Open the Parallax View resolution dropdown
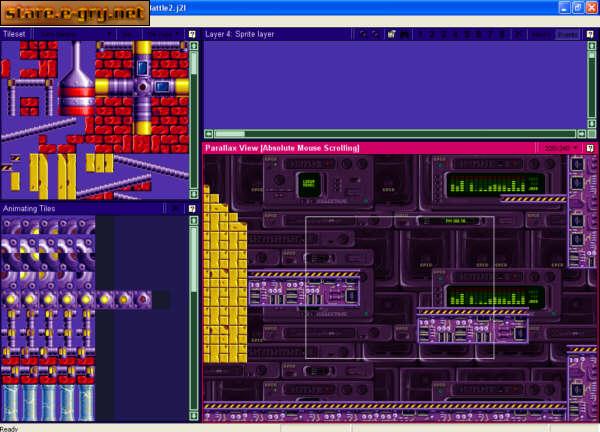The width and height of the screenshot is (600, 432). 560,148
